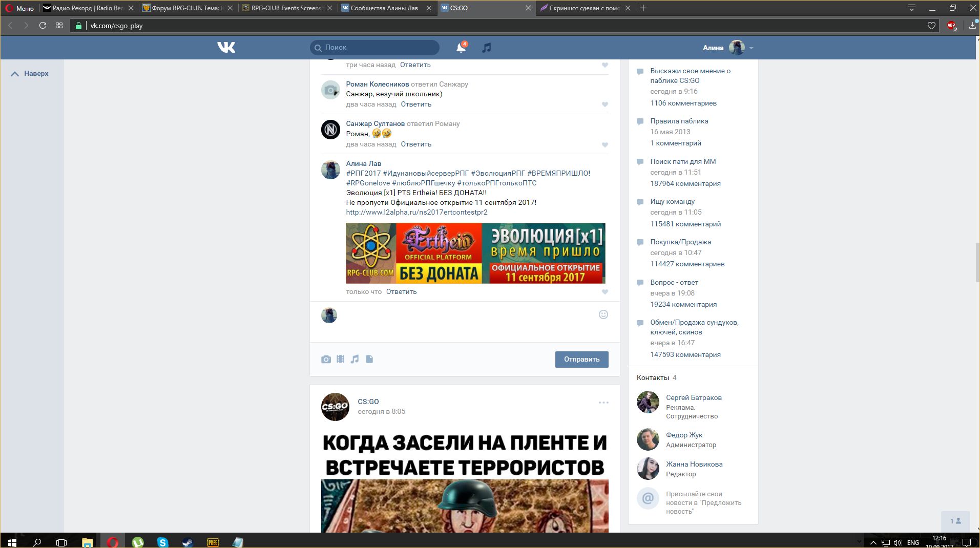Open the emoji smiley picker
The width and height of the screenshot is (980, 548).
point(603,314)
